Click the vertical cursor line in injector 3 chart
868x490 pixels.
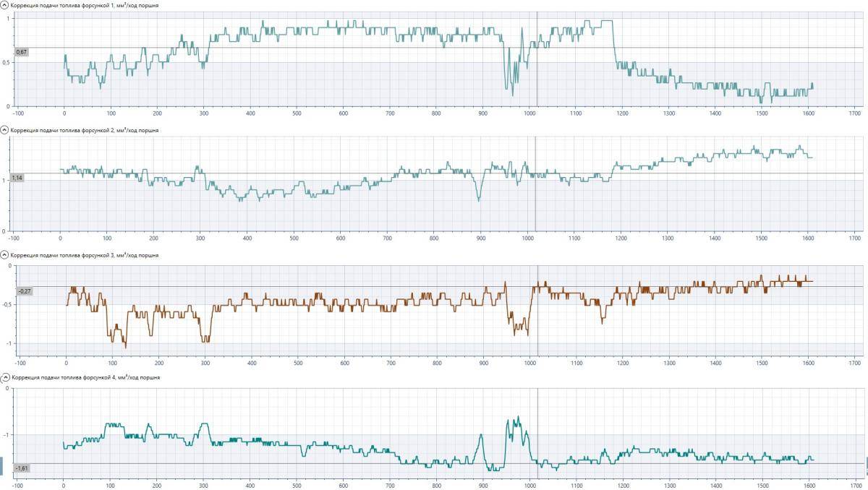(x=538, y=325)
